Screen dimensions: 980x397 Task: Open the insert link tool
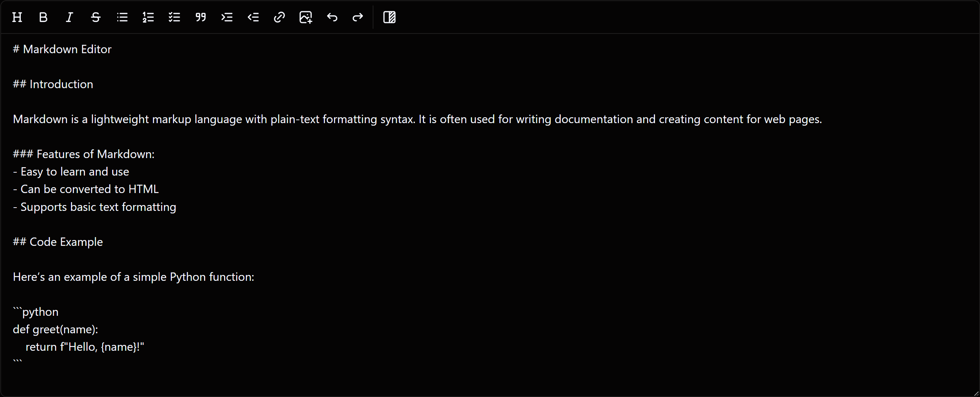279,17
